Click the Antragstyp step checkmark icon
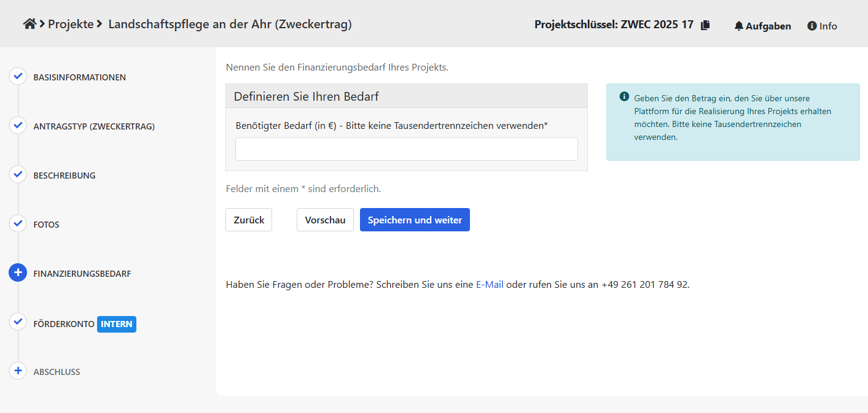 click(x=18, y=126)
